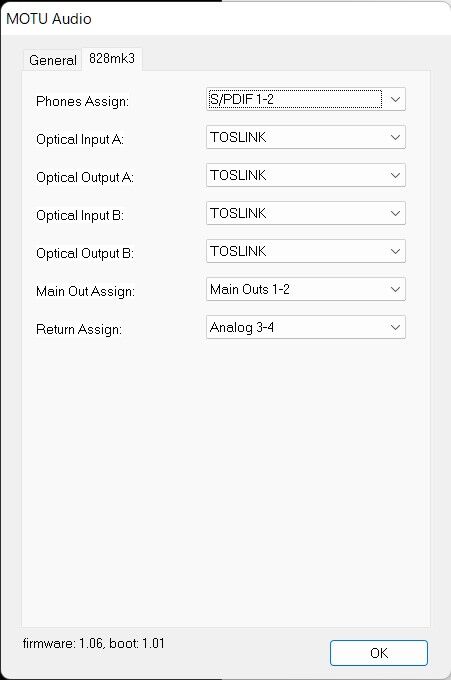Click the chevron arrow beside Main Outs 1-2
This screenshot has width=451, height=680.
click(x=395, y=289)
